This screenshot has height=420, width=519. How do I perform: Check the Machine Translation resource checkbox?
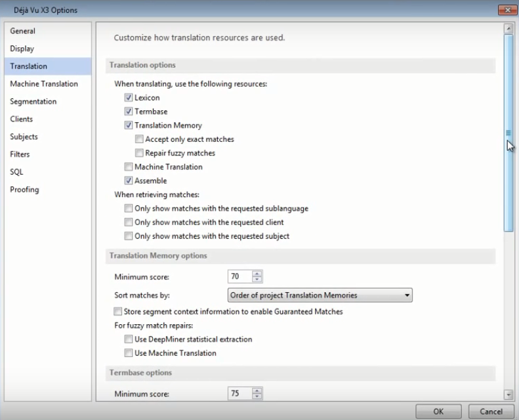coord(129,167)
